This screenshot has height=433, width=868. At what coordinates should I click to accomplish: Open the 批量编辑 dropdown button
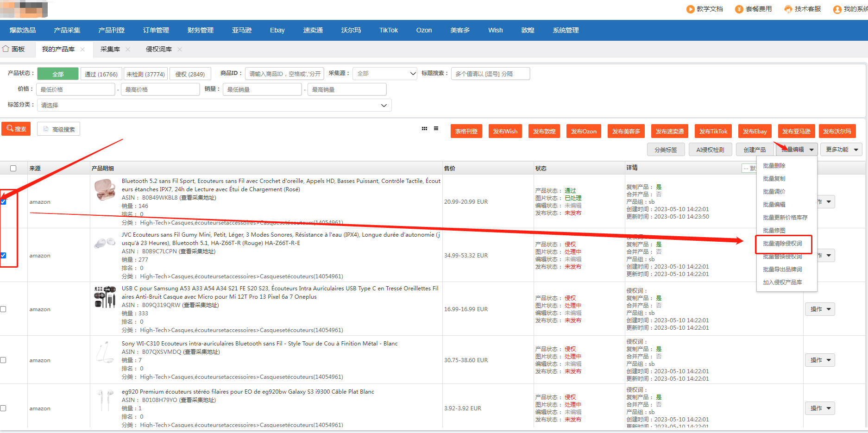pos(797,150)
